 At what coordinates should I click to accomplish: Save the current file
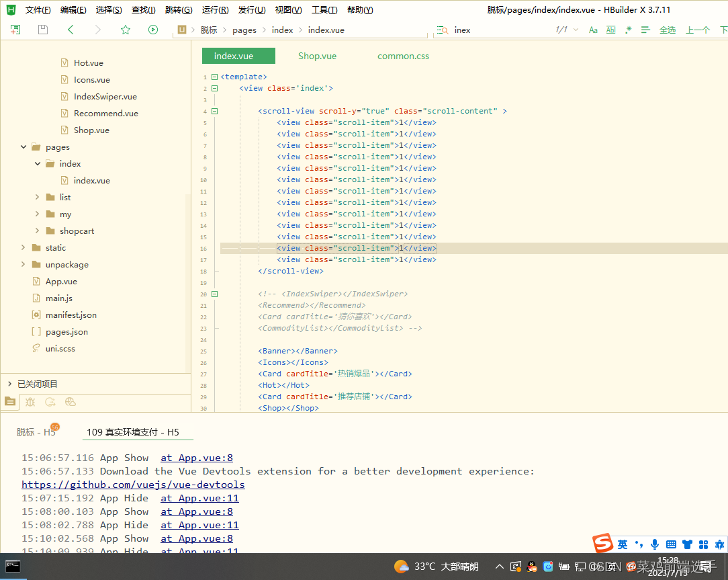pos(42,30)
